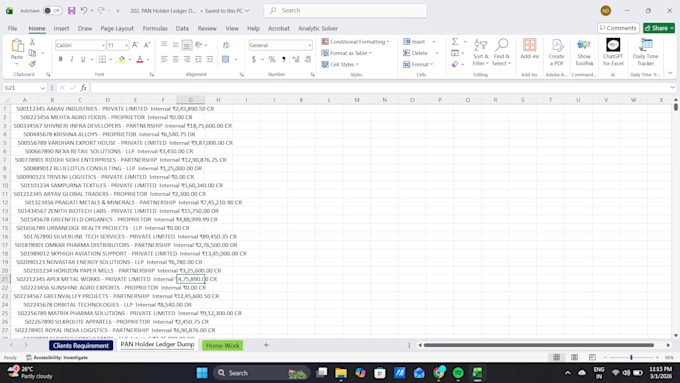Image resolution: width=680 pixels, height=383 pixels.
Task: Click the Fill down icon in Editing
Action: pyautogui.click(x=454, y=53)
